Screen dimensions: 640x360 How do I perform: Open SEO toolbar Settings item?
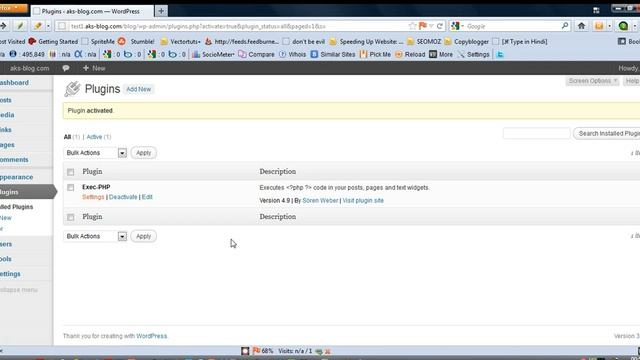473,54
